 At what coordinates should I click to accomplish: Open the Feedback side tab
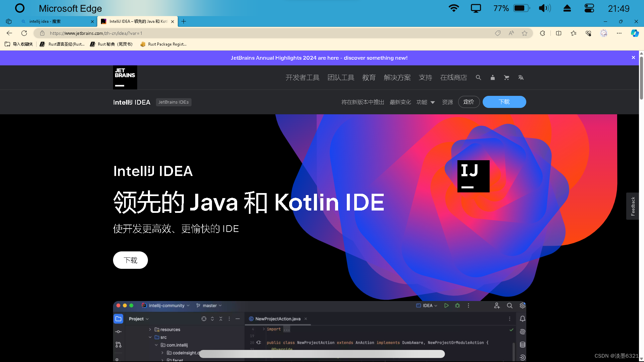click(x=633, y=206)
